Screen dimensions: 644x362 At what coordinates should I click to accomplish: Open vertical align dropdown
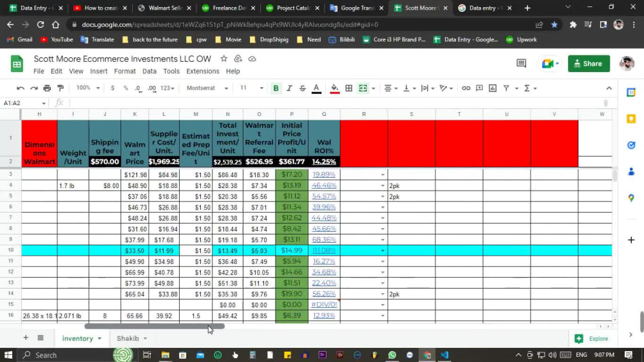tap(410, 88)
